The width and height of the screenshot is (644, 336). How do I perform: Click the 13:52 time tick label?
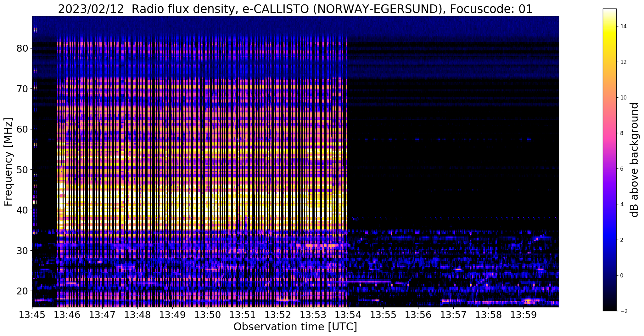(278, 315)
